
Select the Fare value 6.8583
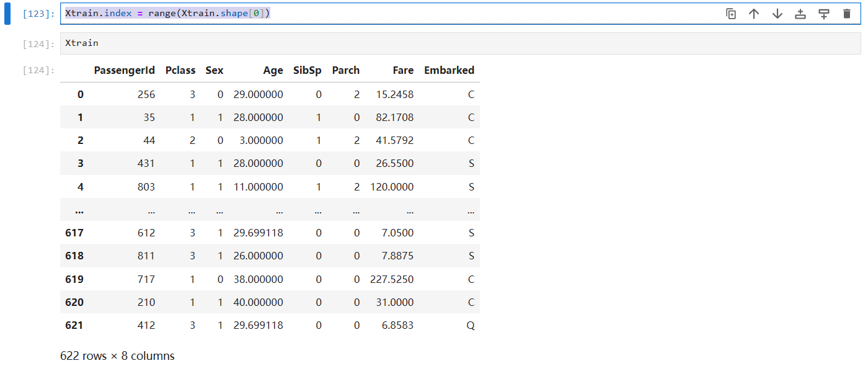(x=398, y=325)
